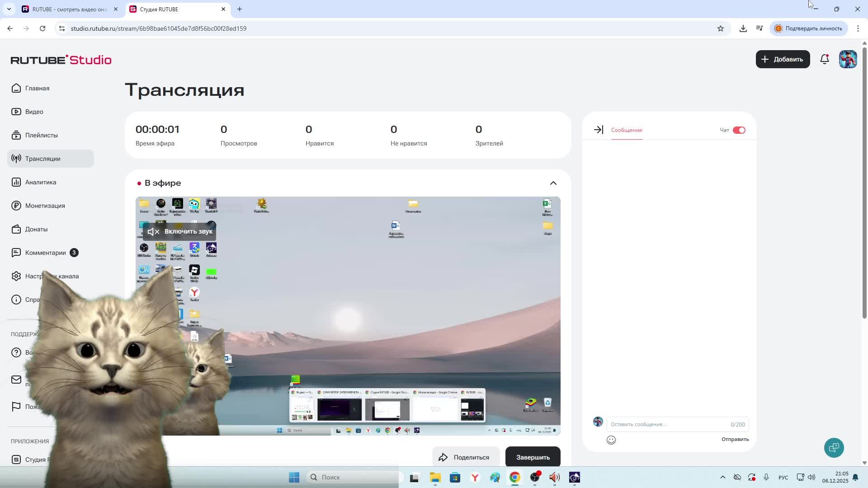
Task: Open Аналитика in the sidebar
Action: [x=40, y=182]
